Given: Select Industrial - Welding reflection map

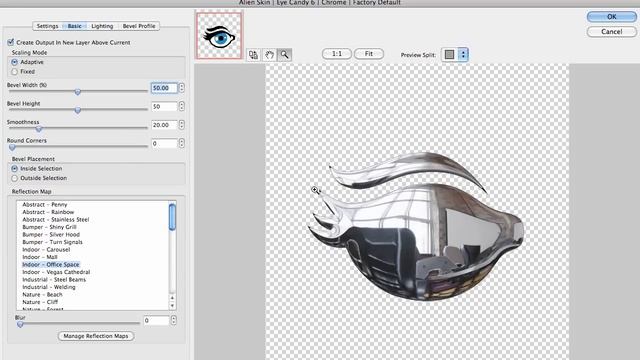Looking at the screenshot, I should 49,287.
